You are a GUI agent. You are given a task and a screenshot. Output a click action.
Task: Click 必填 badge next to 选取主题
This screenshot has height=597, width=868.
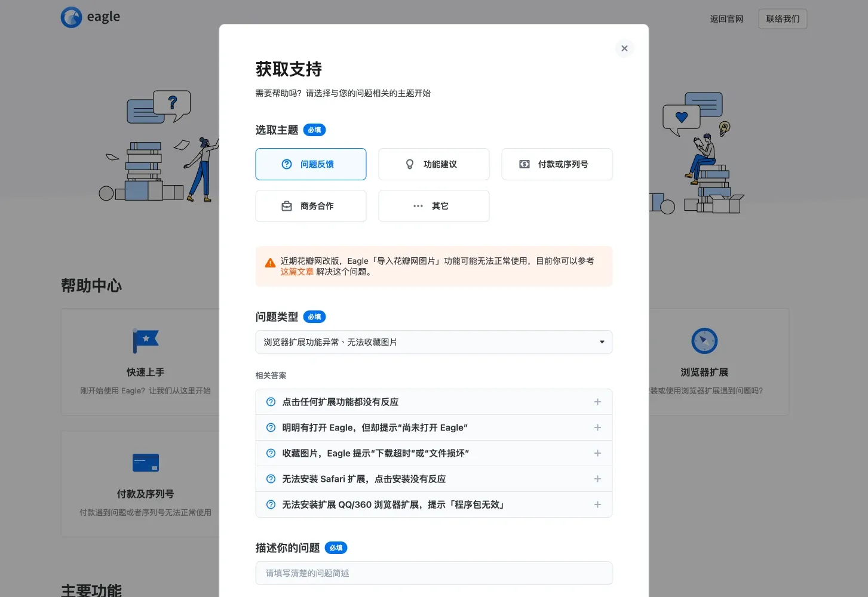pos(314,130)
